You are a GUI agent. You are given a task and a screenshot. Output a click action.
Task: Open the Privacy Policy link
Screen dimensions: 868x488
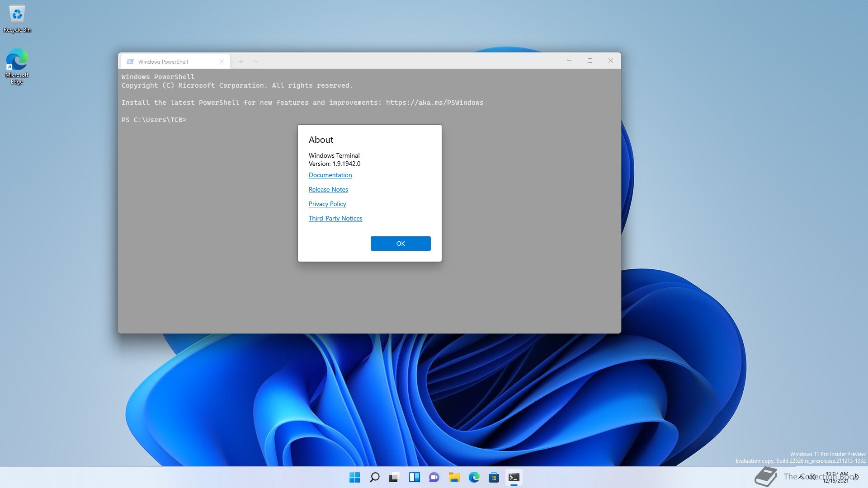(x=327, y=204)
